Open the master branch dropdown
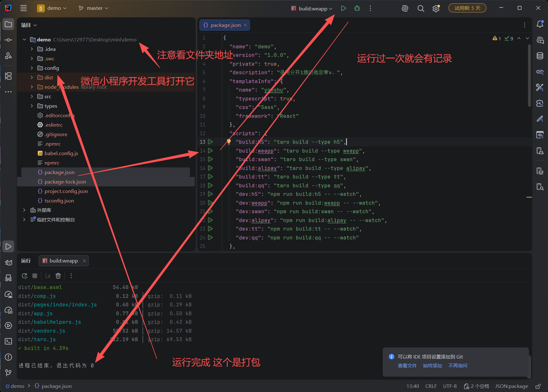Screen dimensions: 548x392 94,8
